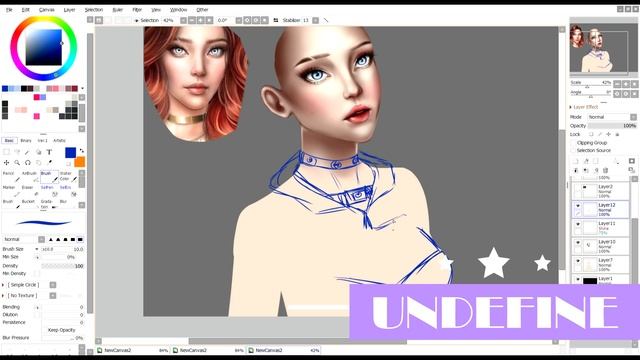Open the Brush Size multiplier dropdown

click(36, 249)
